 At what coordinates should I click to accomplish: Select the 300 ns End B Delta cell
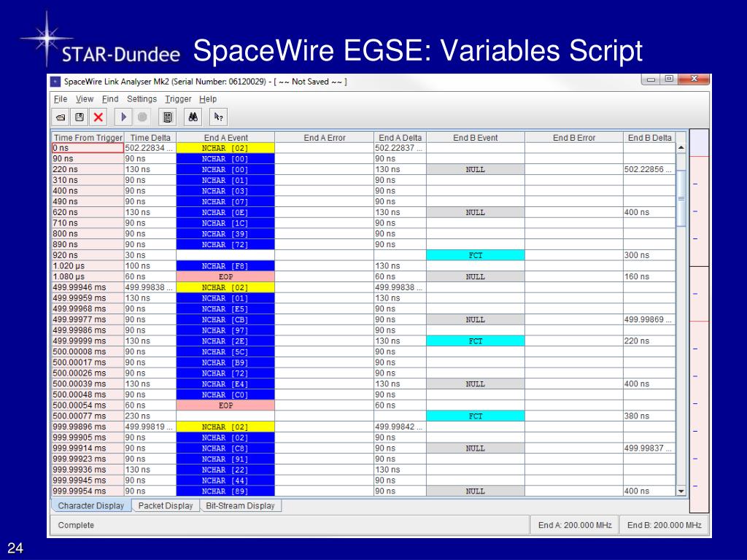click(649, 255)
